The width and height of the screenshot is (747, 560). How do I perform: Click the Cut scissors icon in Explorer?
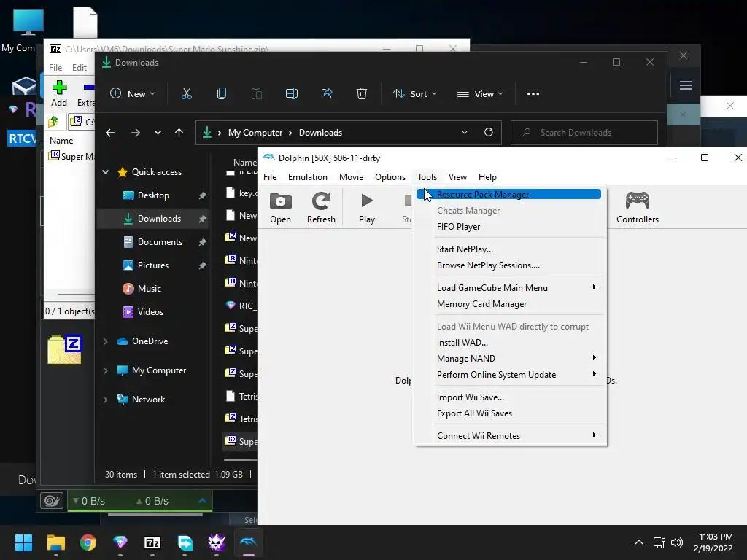tap(186, 94)
